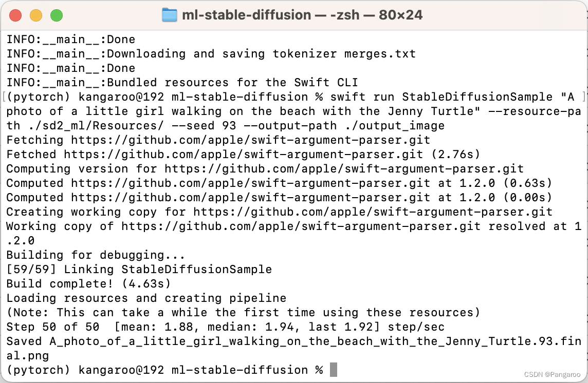588x383 pixels.
Task: Click the Step 50 of 50 progress line
Action: (225, 327)
